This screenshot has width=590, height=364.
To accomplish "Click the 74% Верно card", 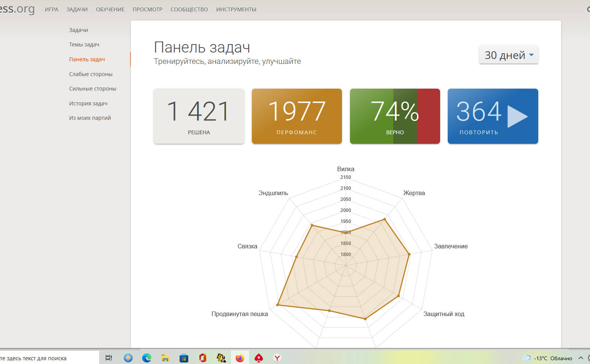I will pyautogui.click(x=395, y=116).
